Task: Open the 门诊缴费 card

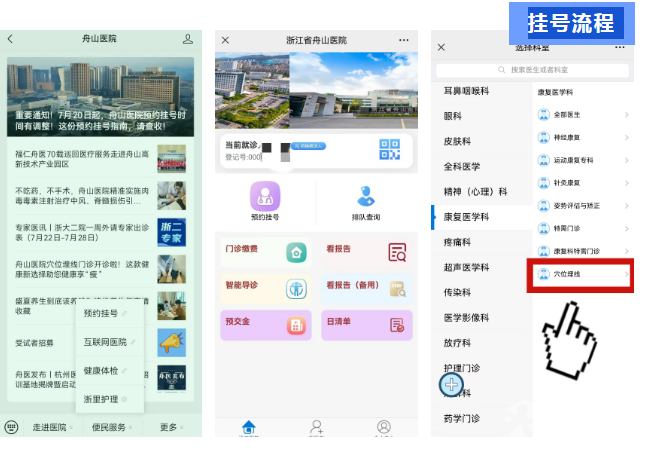Action: [266, 252]
